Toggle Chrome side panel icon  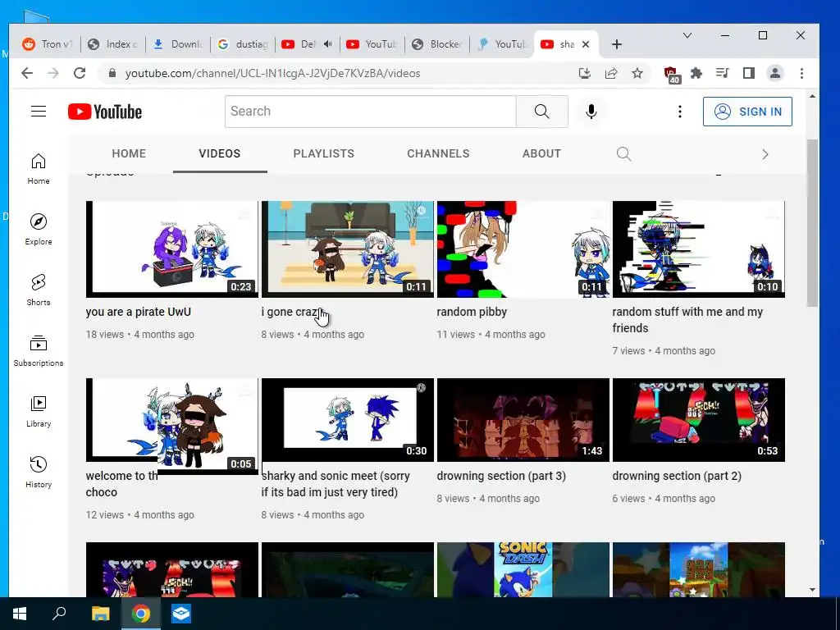(x=748, y=73)
